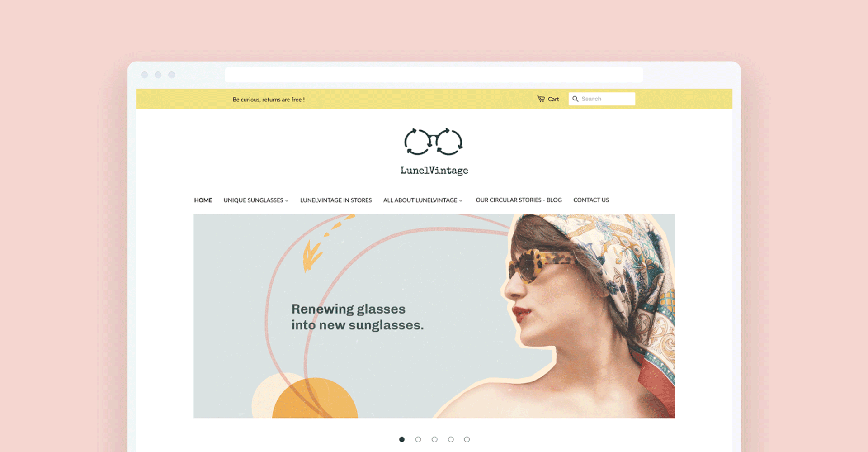Click the browser address bar
The width and height of the screenshot is (868, 452).
(x=434, y=75)
